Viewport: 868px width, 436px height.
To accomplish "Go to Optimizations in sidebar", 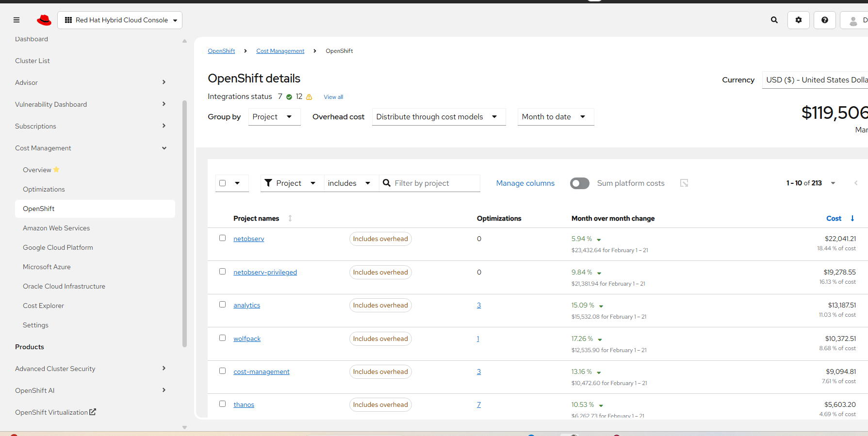I will pyautogui.click(x=44, y=189).
